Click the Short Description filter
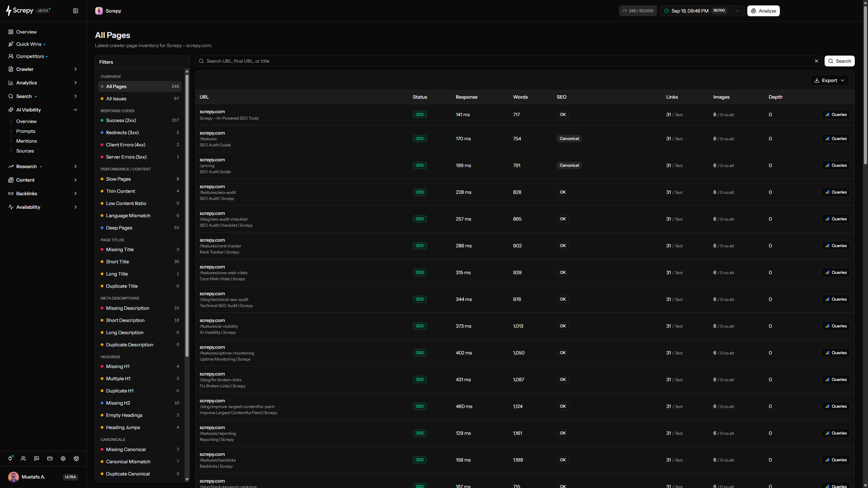The width and height of the screenshot is (868, 488). click(x=140, y=320)
